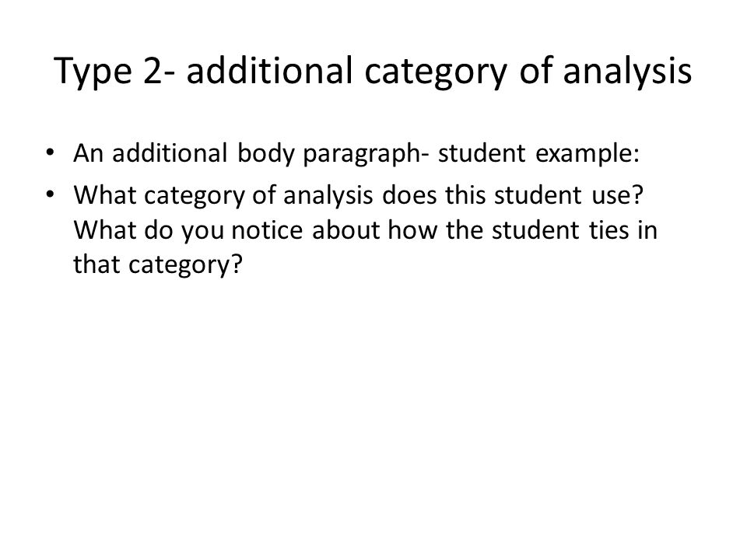Click the word 'example:' in first bullet
The height and width of the screenshot is (560, 747).
pyautogui.click(x=587, y=154)
